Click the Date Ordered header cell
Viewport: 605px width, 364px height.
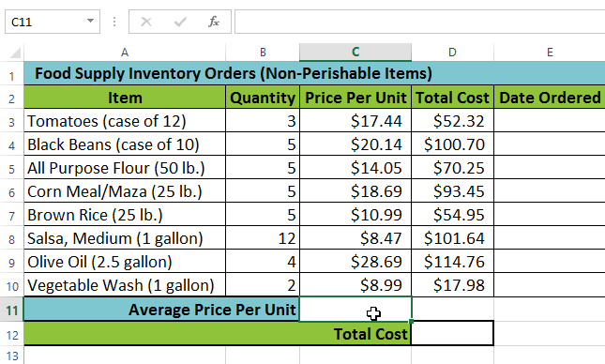tap(550, 97)
